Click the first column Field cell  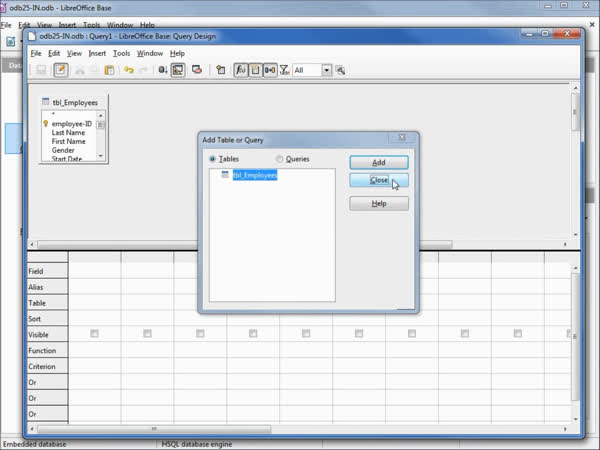[x=95, y=271]
